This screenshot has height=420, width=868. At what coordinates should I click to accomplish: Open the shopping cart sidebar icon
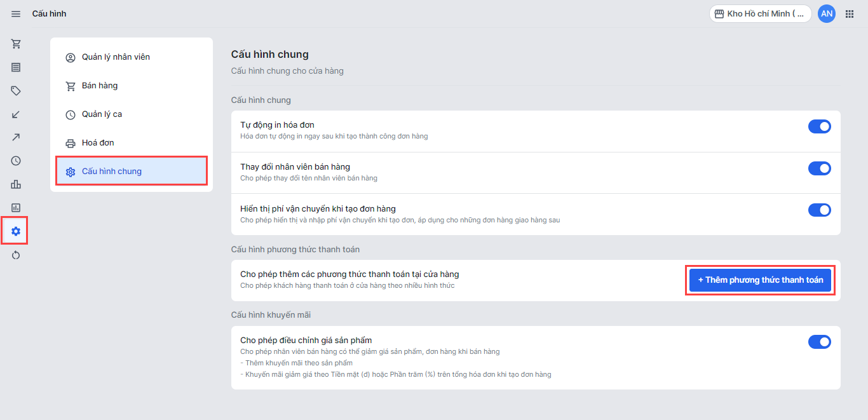16,44
